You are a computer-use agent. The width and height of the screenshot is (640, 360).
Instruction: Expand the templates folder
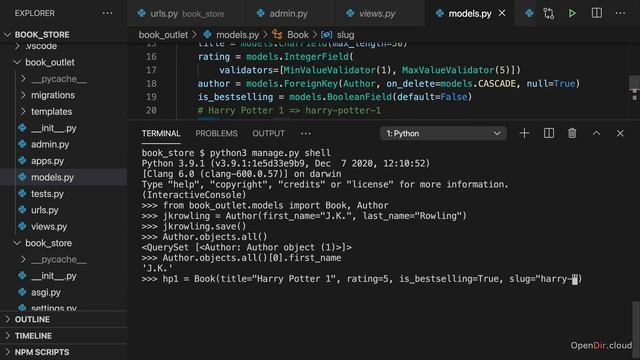pyautogui.click(x=23, y=111)
